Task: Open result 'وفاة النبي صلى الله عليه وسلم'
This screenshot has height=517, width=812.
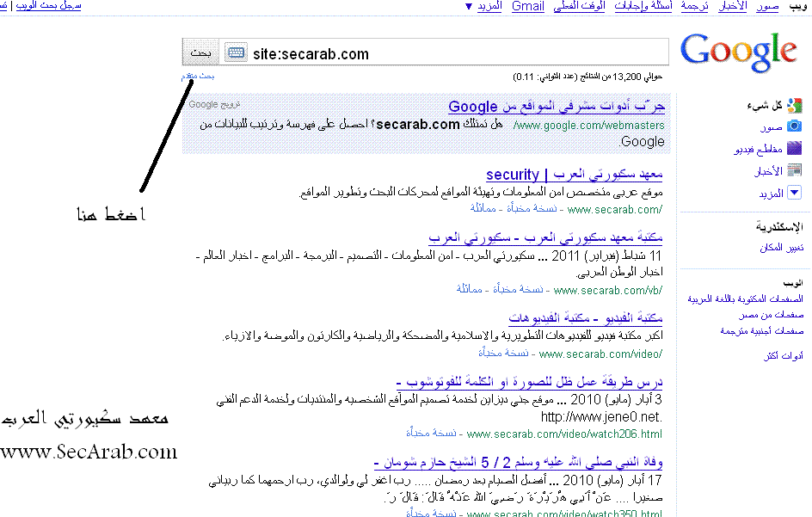Action: [x=519, y=462]
